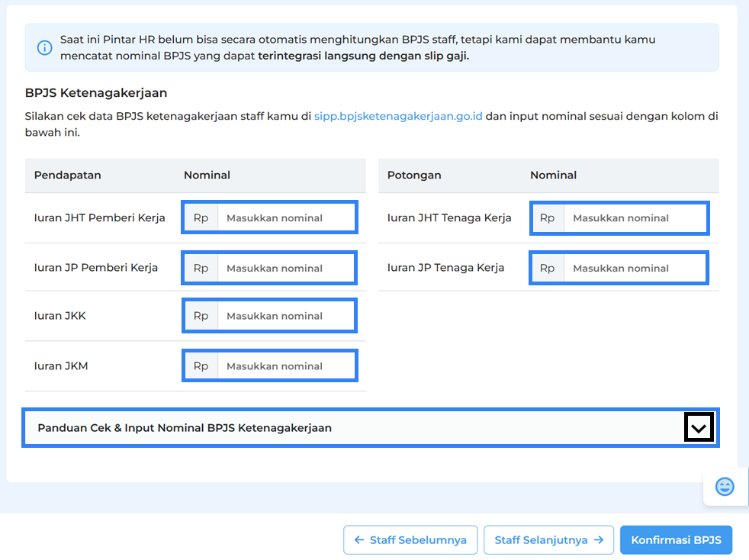
Task: Expand the guide using the chevron down arrow
Action: click(x=698, y=428)
